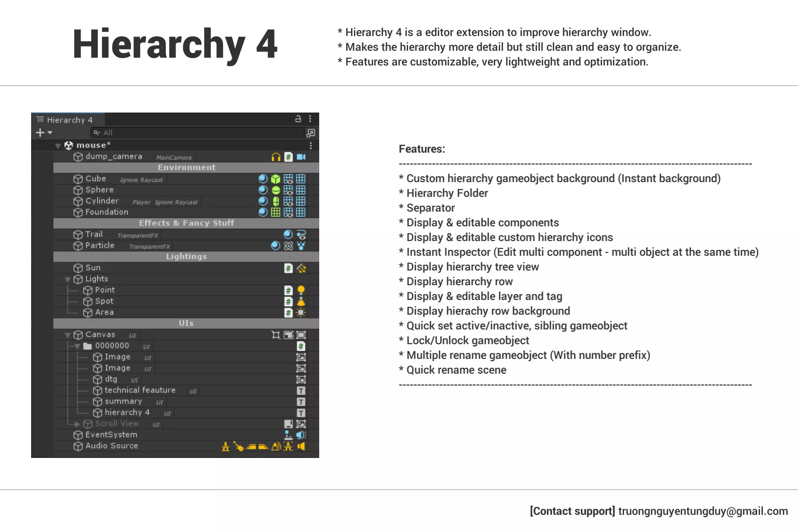Select the Hierarchy 4 window tab

[x=68, y=120]
